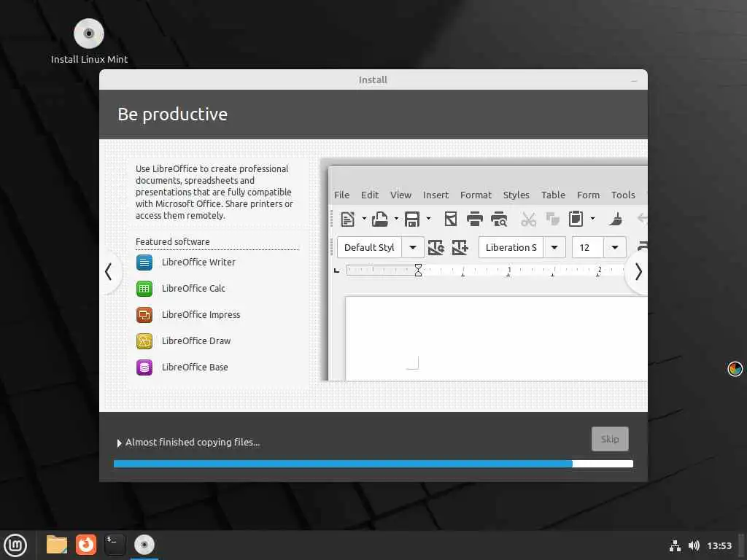Click the LibreOffice Writer icon
The height and width of the screenshot is (560, 747).
coord(144,262)
